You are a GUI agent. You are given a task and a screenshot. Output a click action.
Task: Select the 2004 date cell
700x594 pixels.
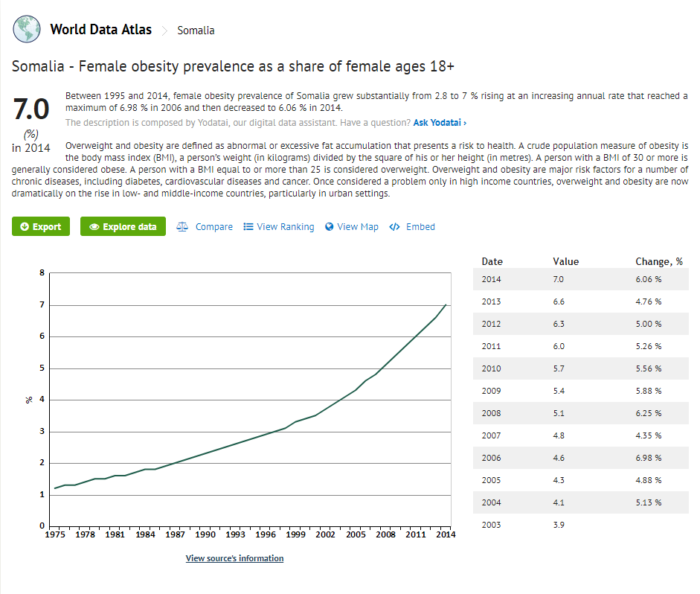pyautogui.click(x=491, y=502)
